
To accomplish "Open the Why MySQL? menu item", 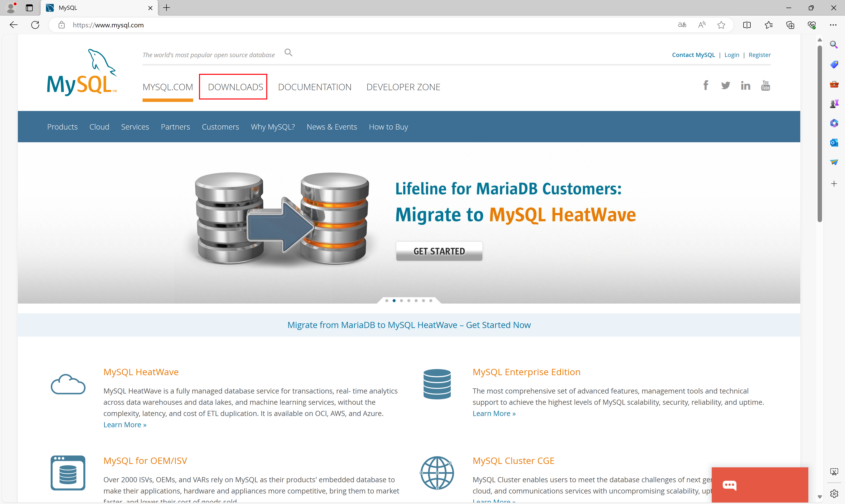I will 273,127.
